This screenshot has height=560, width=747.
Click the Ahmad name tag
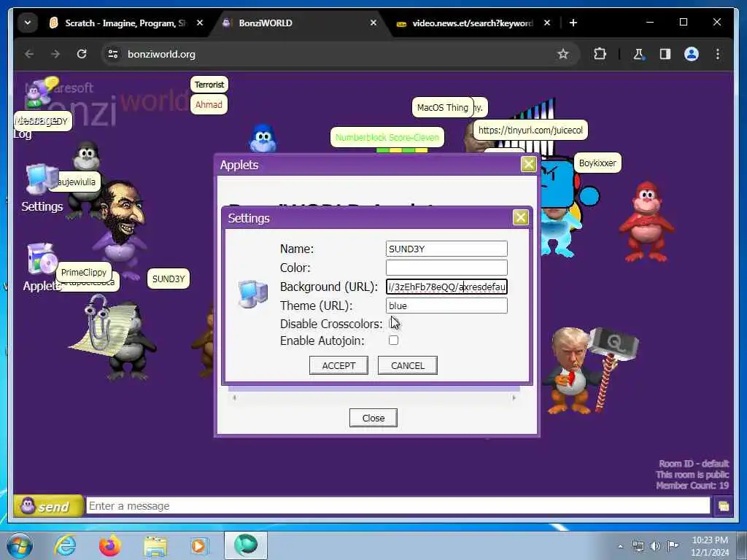(x=209, y=105)
